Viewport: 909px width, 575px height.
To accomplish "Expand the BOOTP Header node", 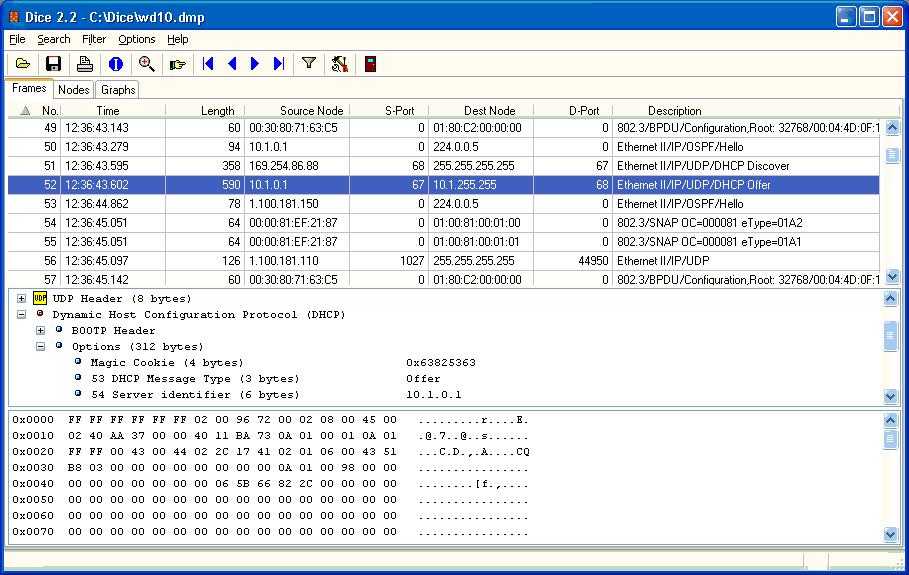I will 41,330.
